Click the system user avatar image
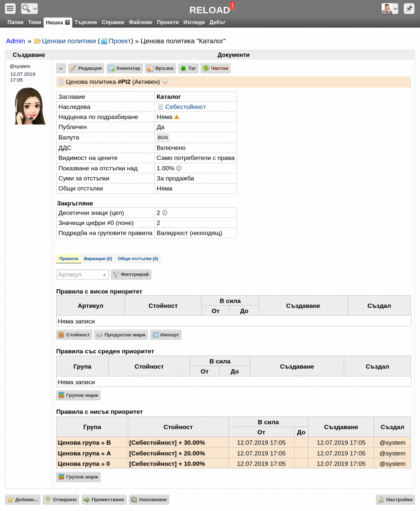The width and height of the screenshot is (420, 511). tap(29, 106)
